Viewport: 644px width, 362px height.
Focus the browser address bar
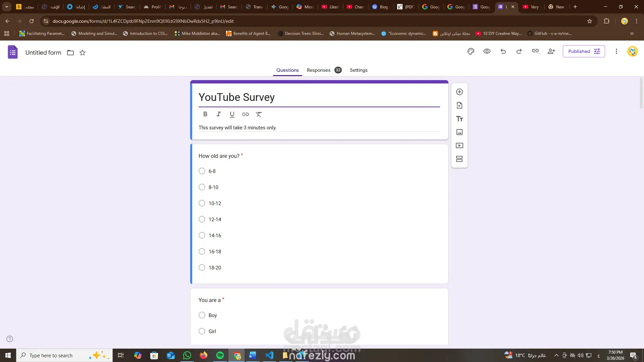point(315,21)
